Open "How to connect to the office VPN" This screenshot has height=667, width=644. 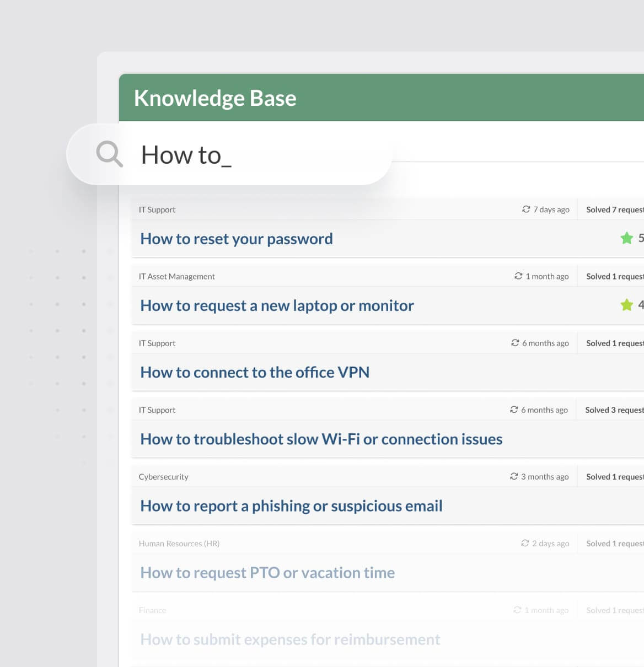click(x=254, y=373)
